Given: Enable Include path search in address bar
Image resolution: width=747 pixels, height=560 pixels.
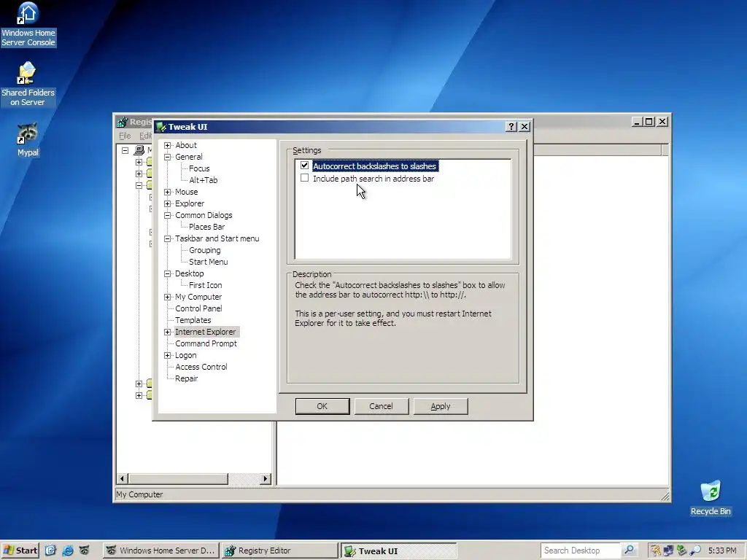Looking at the screenshot, I should coord(304,178).
